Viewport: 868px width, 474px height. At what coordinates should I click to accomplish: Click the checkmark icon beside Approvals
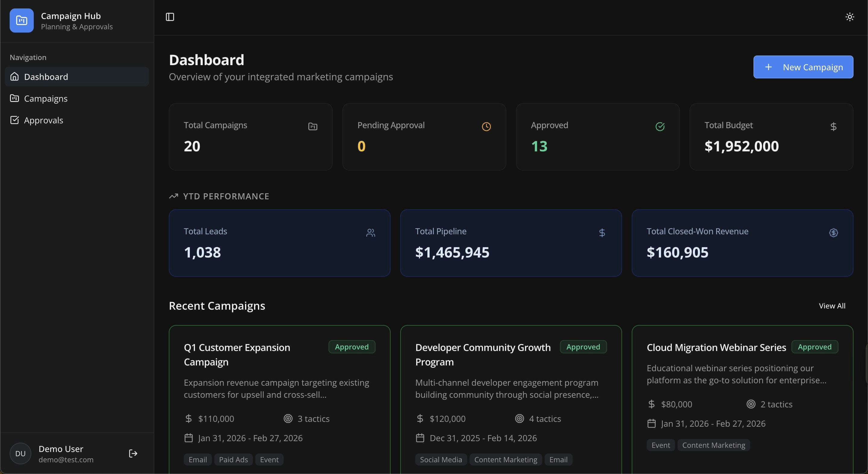pyautogui.click(x=14, y=120)
